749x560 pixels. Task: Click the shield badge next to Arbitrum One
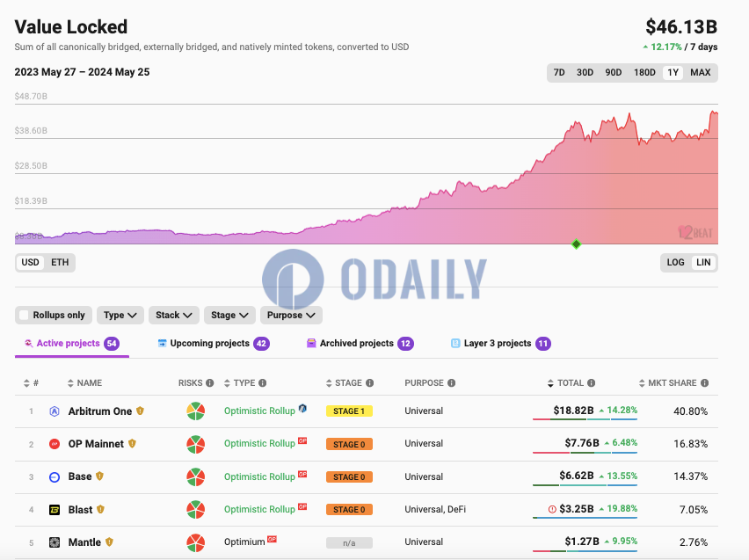pos(140,411)
